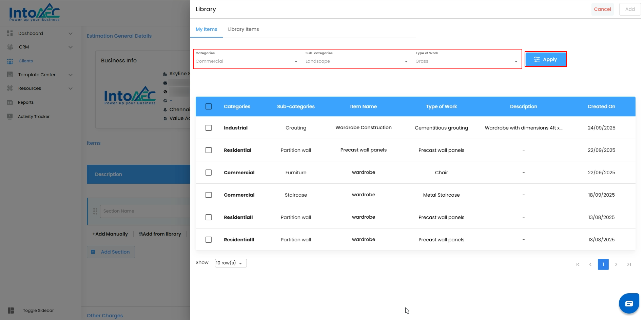
Task: Select all rows with header checkbox
Action: [209, 106]
